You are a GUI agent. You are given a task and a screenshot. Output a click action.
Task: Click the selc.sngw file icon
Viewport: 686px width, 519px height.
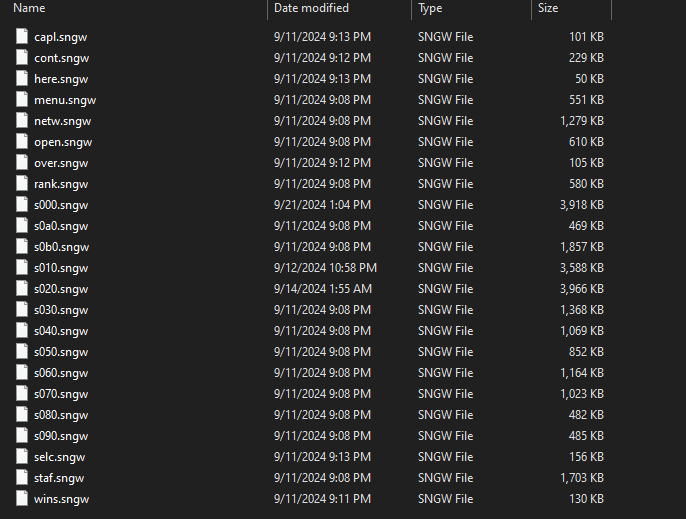tap(23, 457)
